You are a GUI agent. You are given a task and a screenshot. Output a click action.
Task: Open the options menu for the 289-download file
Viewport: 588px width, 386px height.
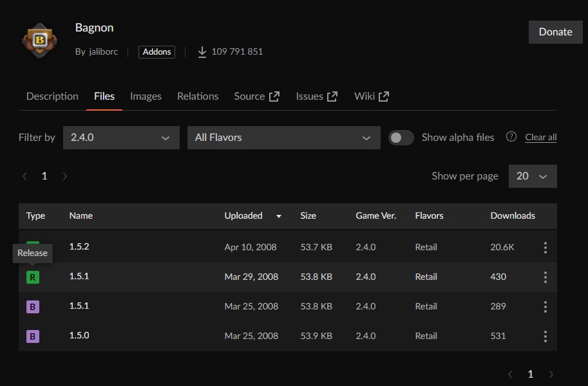[x=545, y=307]
